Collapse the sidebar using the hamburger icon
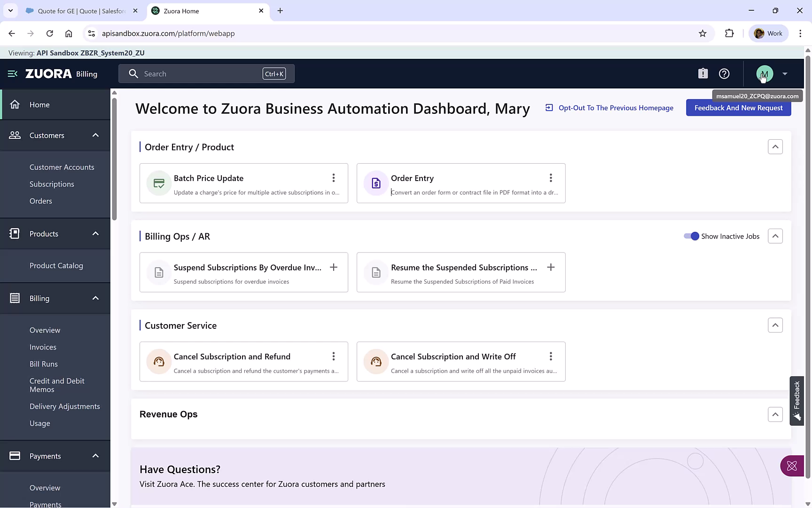 tap(12, 73)
